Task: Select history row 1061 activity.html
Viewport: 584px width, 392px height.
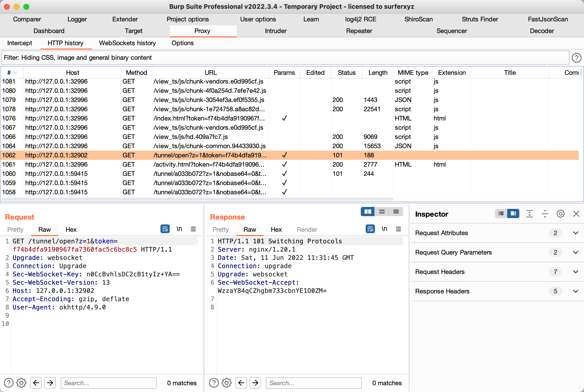Action: pos(290,164)
